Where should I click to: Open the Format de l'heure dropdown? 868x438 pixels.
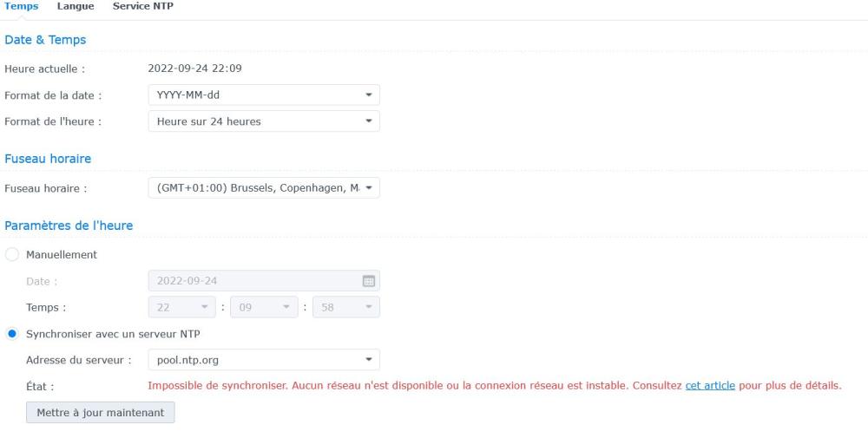point(368,121)
